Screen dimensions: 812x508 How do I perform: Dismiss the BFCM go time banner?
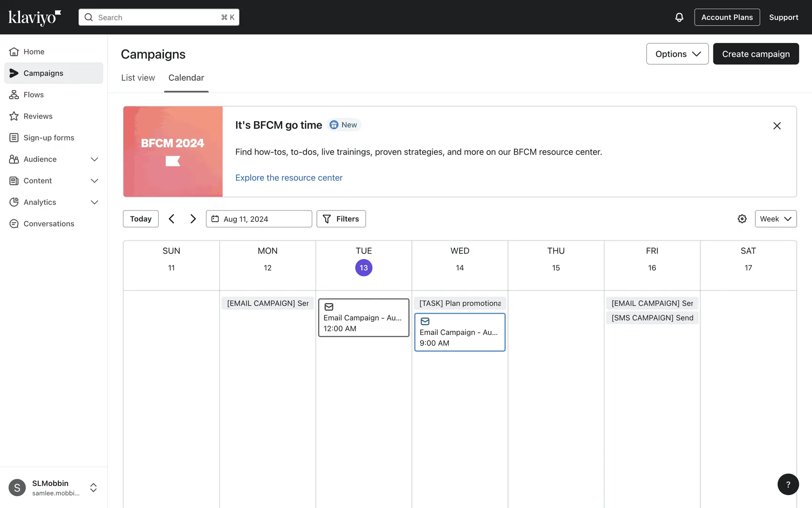776,126
